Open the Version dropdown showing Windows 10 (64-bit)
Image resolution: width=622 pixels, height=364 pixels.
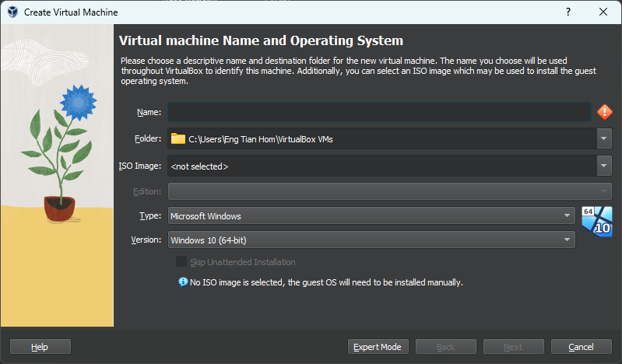pyautogui.click(x=371, y=240)
